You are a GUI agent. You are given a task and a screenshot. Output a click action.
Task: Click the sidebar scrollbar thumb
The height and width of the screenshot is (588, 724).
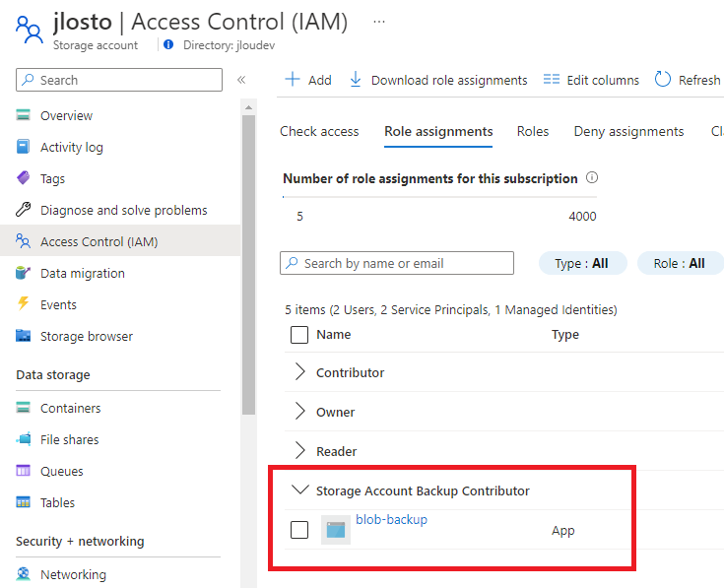(x=248, y=265)
